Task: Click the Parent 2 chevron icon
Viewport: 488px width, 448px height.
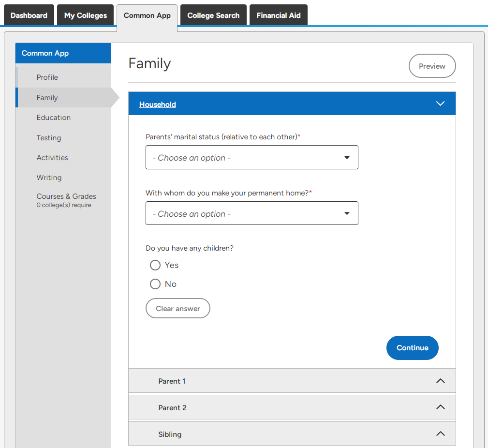Action: pyautogui.click(x=441, y=407)
